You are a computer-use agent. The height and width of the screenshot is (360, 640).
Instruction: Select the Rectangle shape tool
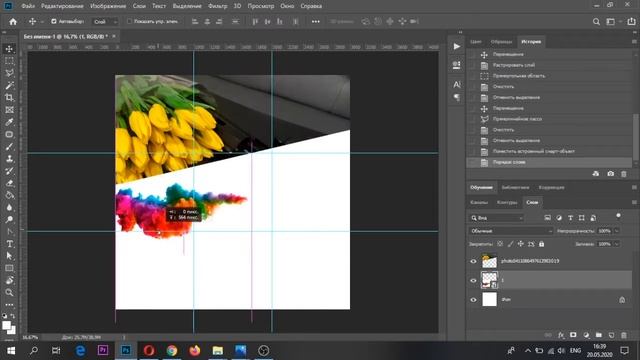[x=9, y=268]
